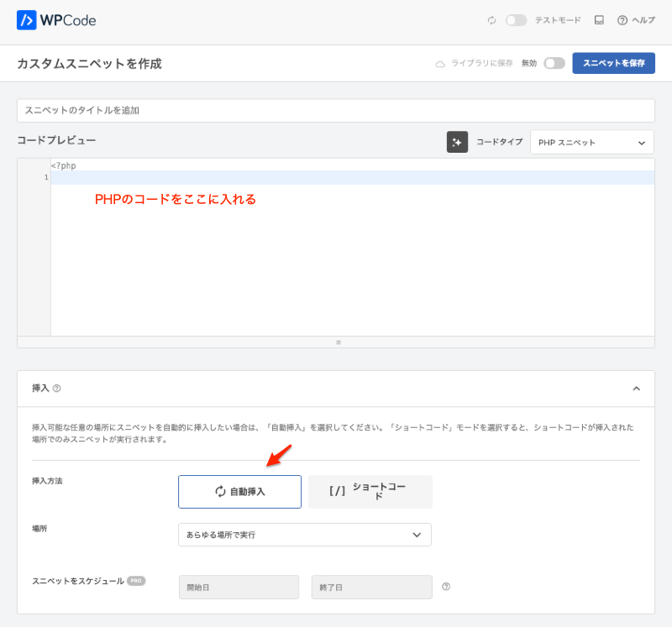Open the ヘルプ help icon
Image resolution: width=672 pixels, height=627 pixels.
coord(636,20)
